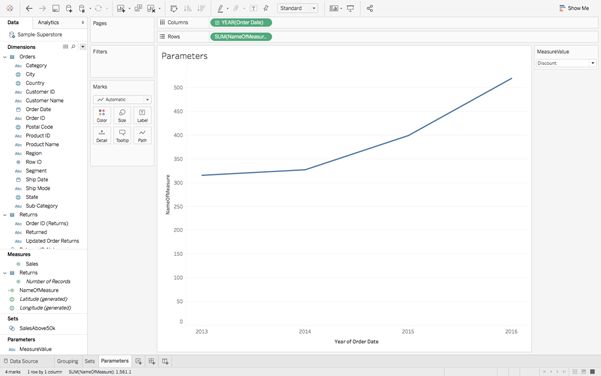Screen dimensions: 601x376
Task: Click the Clear Sheet toolbar icon
Action: [x=151, y=8]
